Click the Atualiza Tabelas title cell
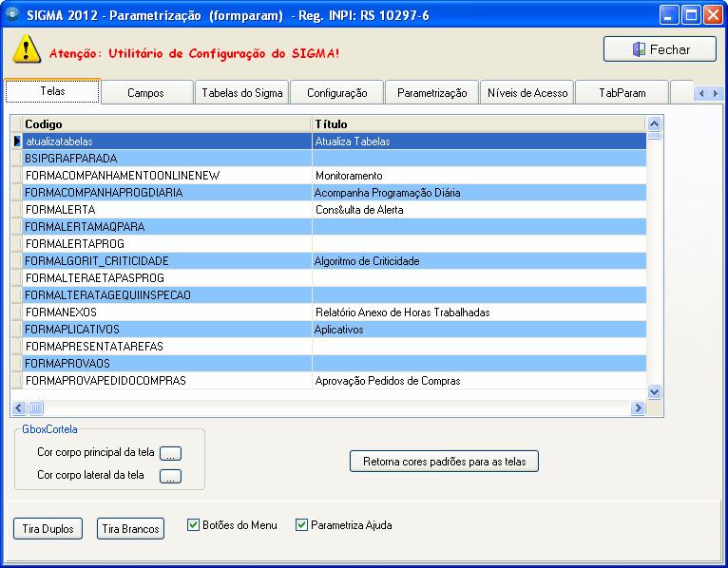 click(x=479, y=142)
